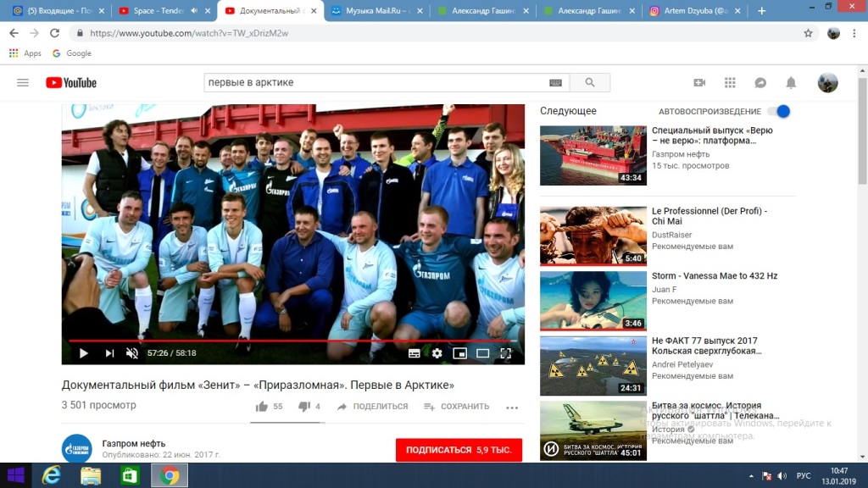
Task: Play the video
Action: point(84,353)
